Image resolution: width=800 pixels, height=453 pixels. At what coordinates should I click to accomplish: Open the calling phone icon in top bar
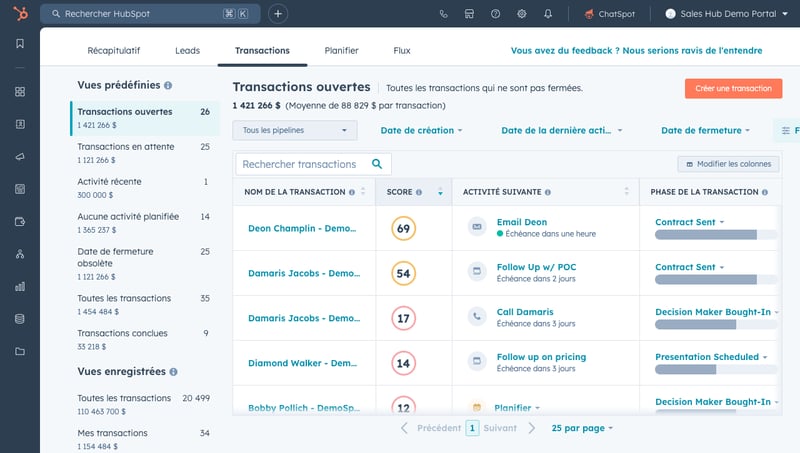point(443,14)
